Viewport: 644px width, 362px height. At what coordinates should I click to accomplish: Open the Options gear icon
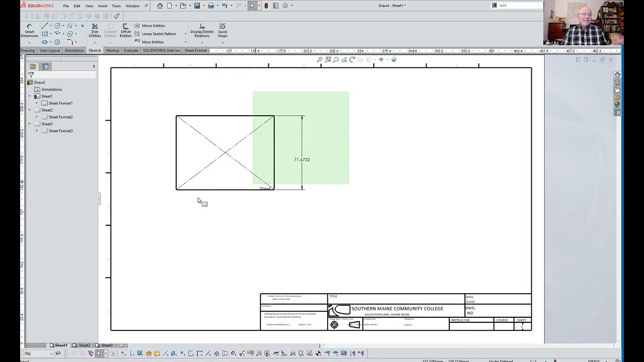[x=285, y=6]
